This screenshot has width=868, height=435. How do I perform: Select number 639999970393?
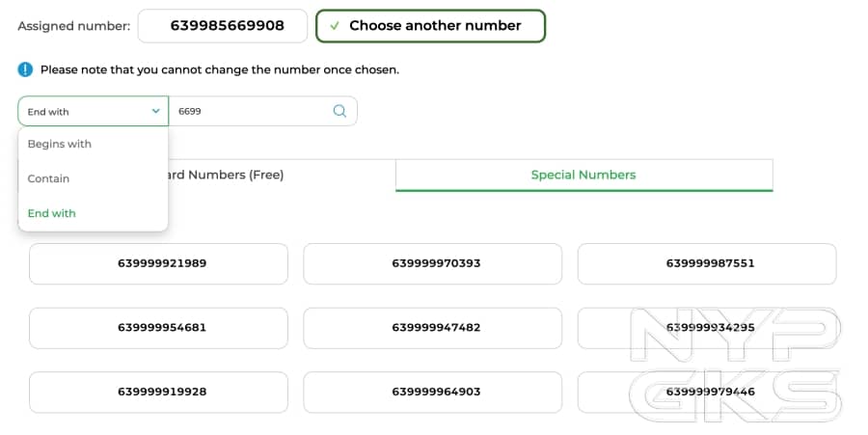pos(432,263)
